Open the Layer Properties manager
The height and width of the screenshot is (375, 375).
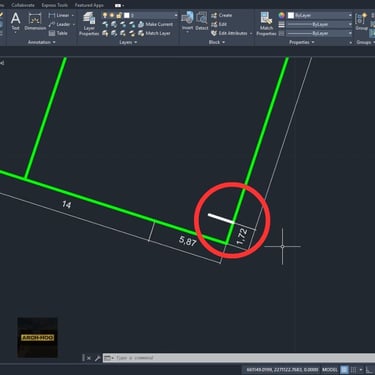coord(89,23)
